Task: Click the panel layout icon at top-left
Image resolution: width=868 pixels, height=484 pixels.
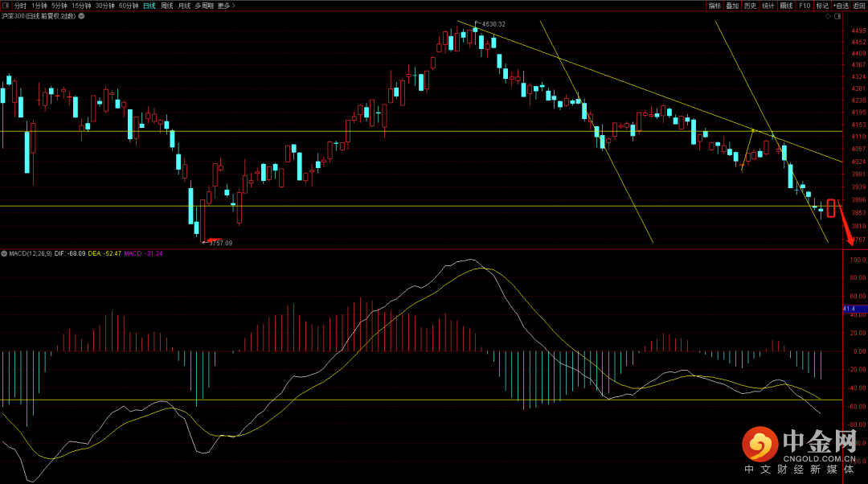Action: pos(6,6)
